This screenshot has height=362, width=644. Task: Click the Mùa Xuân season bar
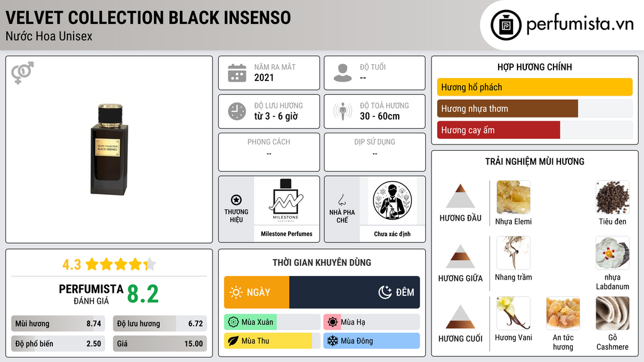coord(272,322)
